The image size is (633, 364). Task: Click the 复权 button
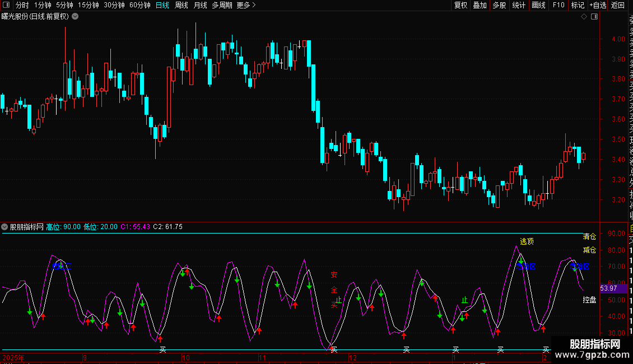(460, 6)
